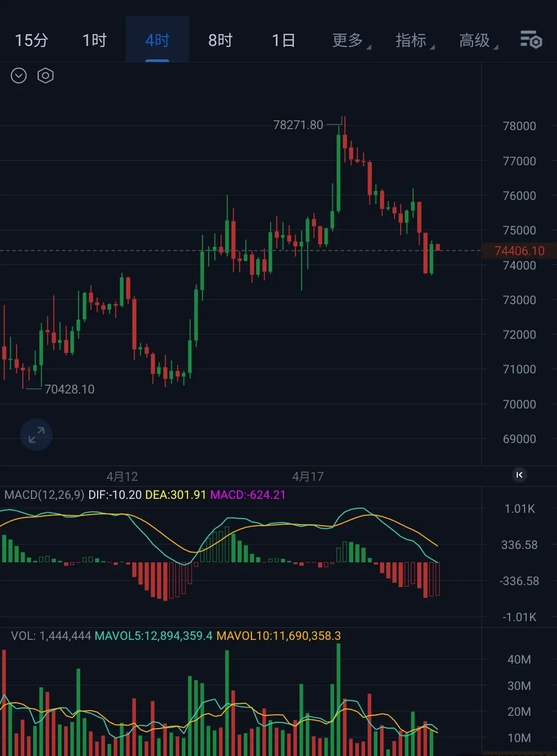This screenshot has height=756, width=557.
Task: Select the 1时 timeframe tab
Action: tap(94, 40)
